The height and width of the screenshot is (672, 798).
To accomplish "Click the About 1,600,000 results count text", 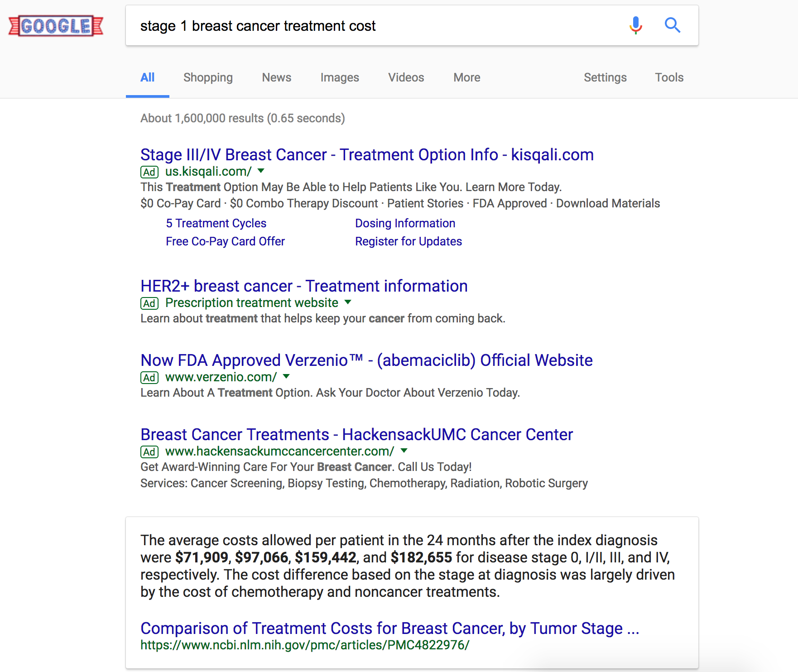I will (x=243, y=118).
